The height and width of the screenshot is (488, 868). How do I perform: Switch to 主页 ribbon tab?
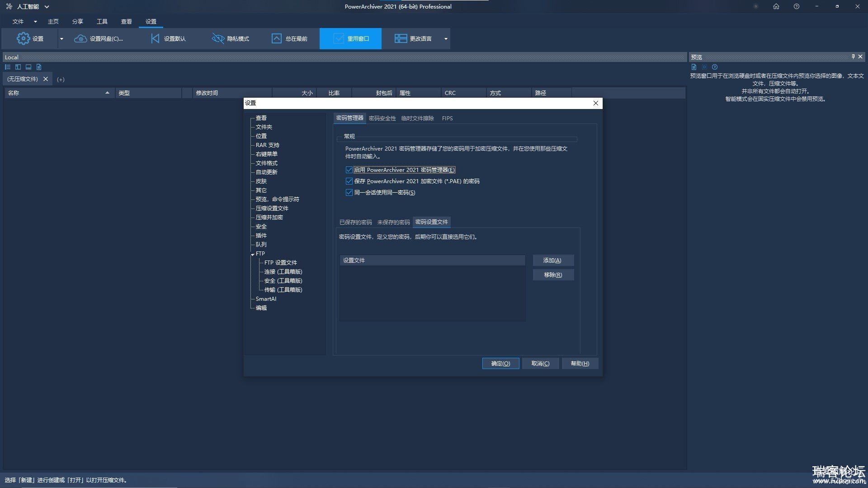coord(53,21)
